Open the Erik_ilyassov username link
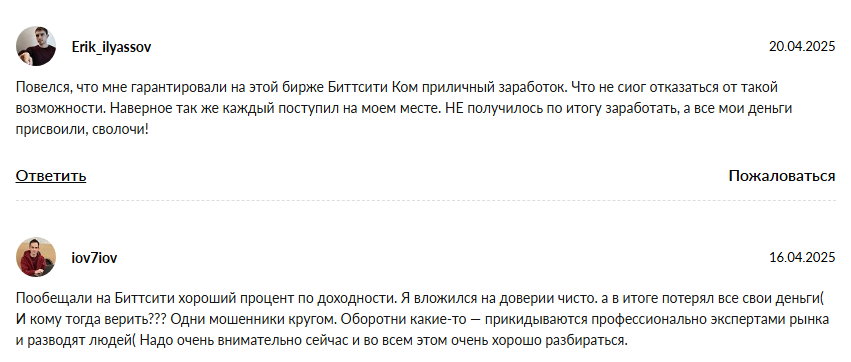Screen dimensions: 851x362 (111, 47)
